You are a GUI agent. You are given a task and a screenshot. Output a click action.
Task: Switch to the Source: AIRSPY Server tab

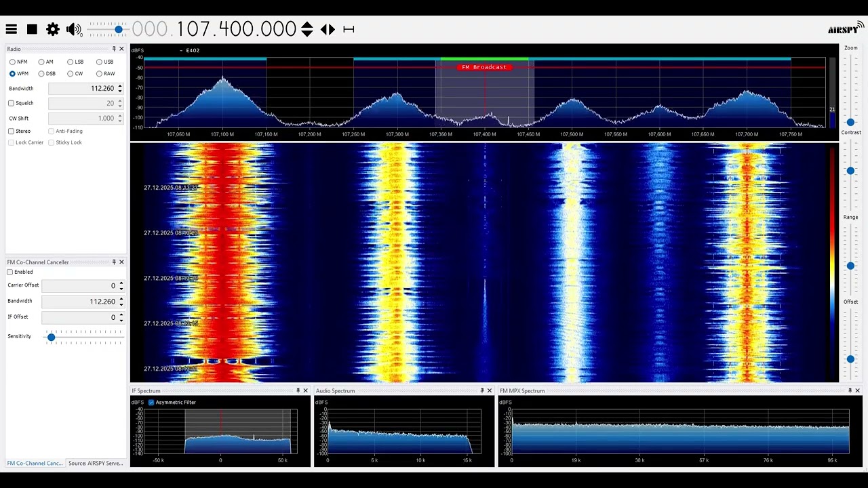96,464
